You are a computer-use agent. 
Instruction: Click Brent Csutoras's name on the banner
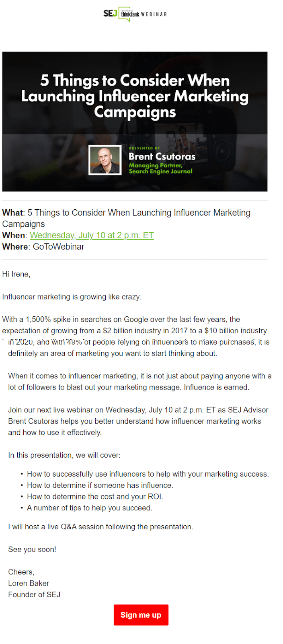[162, 157]
